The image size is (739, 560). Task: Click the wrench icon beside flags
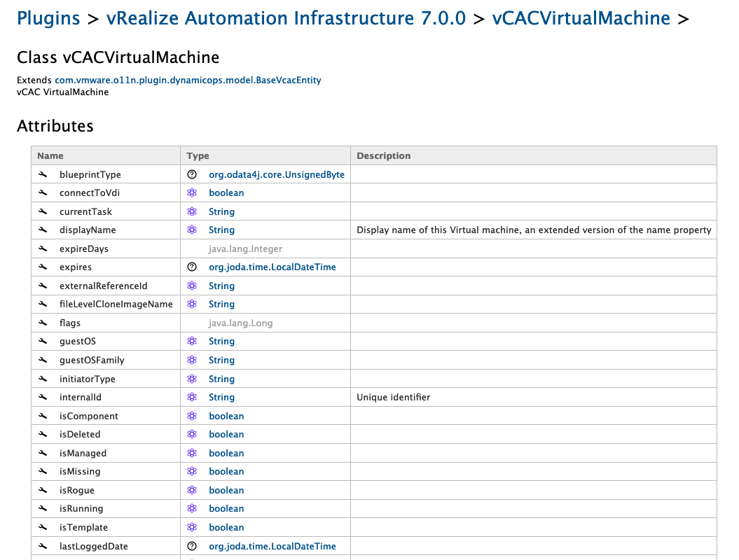click(43, 323)
